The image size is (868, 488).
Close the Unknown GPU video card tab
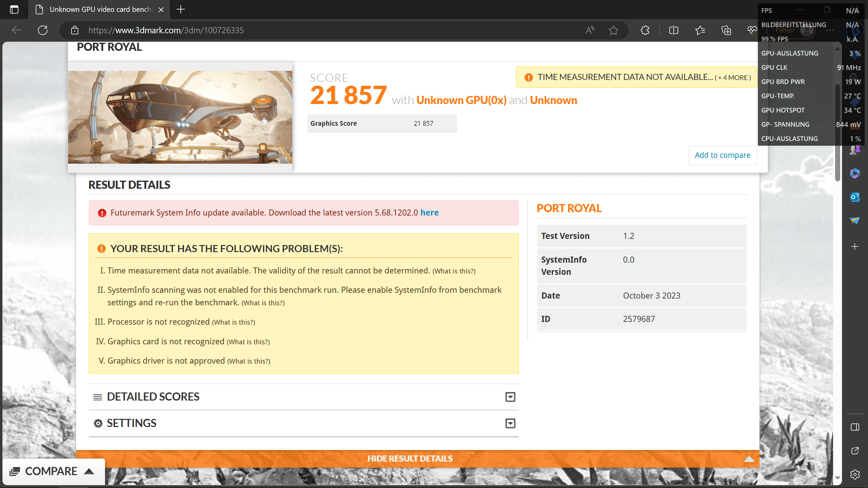[x=161, y=10]
